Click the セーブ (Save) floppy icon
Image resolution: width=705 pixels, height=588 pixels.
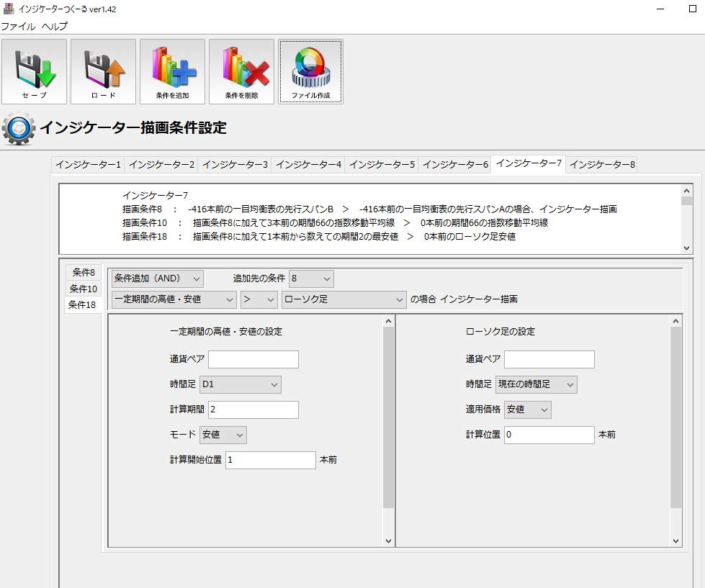[x=34, y=71]
